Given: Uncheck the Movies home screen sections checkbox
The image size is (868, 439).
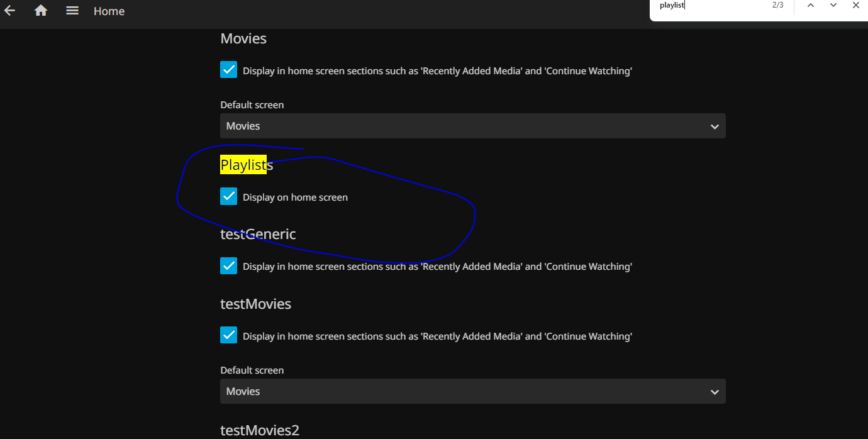Looking at the screenshot, I should [x=229, y=70].
